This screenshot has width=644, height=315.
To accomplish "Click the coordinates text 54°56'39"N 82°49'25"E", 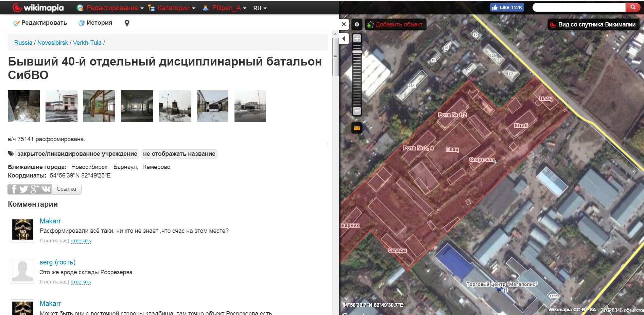I will pos(80,175).
